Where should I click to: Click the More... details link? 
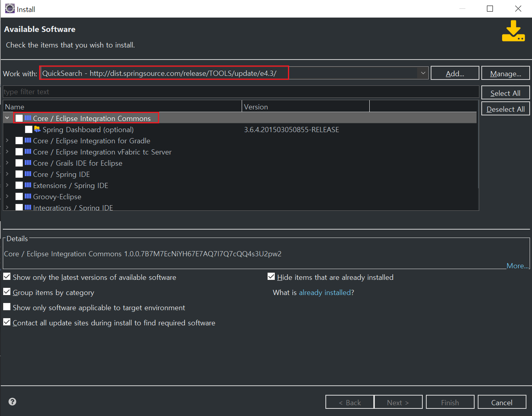[x=517, y=266]
